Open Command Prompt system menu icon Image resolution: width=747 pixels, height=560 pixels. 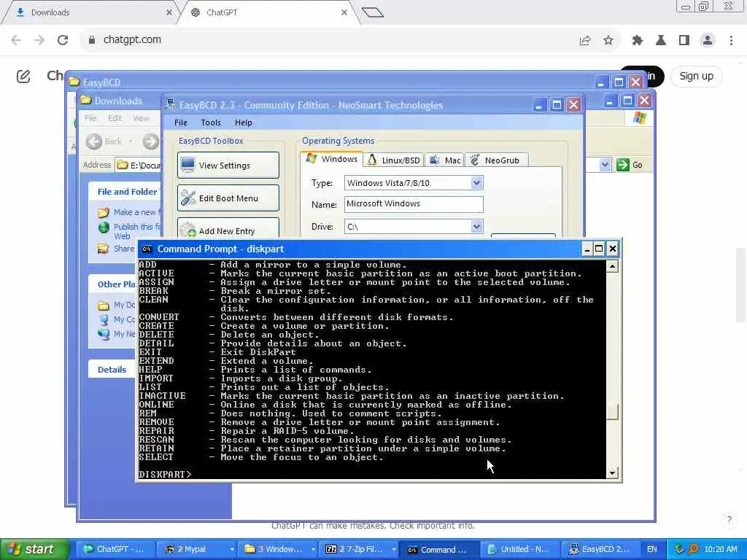click(x=147, y=249)
